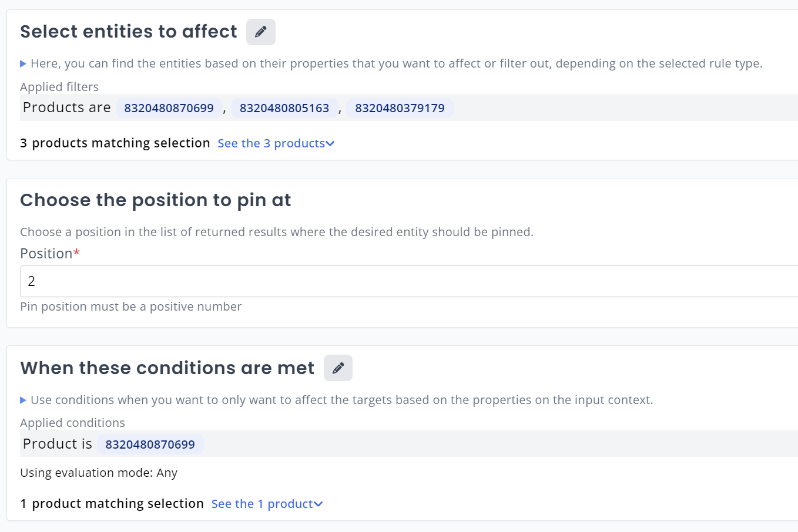Click the 1 product matching selection text
The image size is (798, 532).
[x=112, y=504]
